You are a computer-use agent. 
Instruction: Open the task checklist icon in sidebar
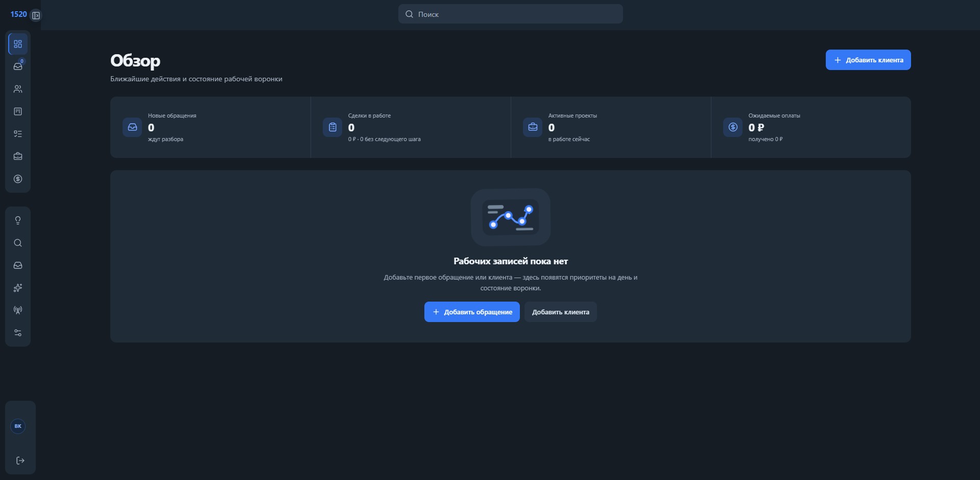[x=18, y=134]
